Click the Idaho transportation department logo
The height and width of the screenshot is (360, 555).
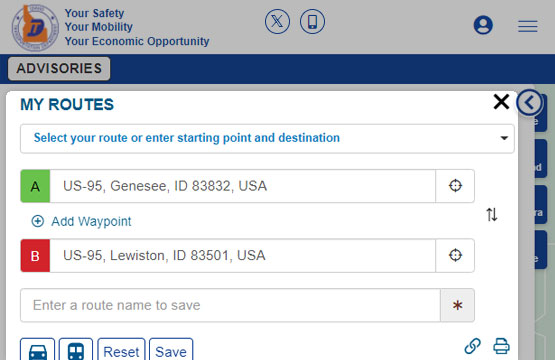[x=35, y=27]
